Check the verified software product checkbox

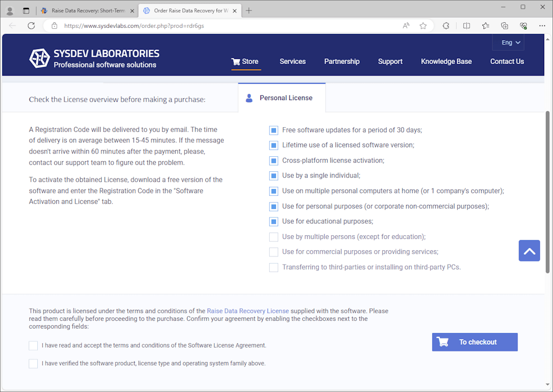point(33,364)
